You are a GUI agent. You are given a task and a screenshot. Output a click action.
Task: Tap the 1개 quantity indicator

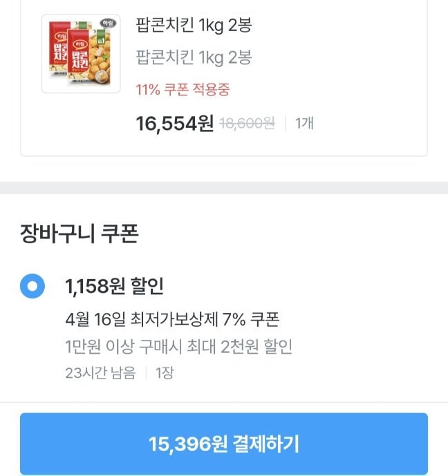click(x=304, y=124)
